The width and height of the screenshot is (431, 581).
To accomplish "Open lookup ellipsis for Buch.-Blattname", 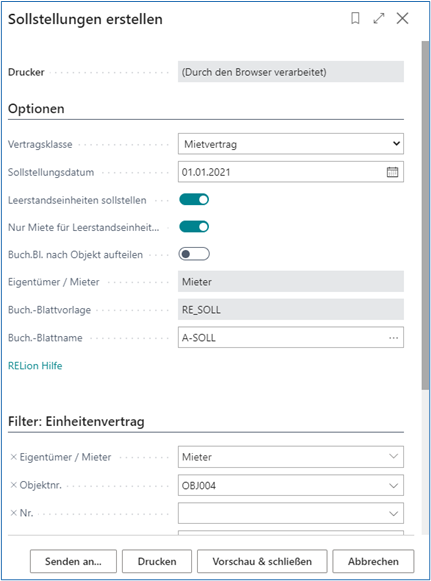I will point(394,338).
